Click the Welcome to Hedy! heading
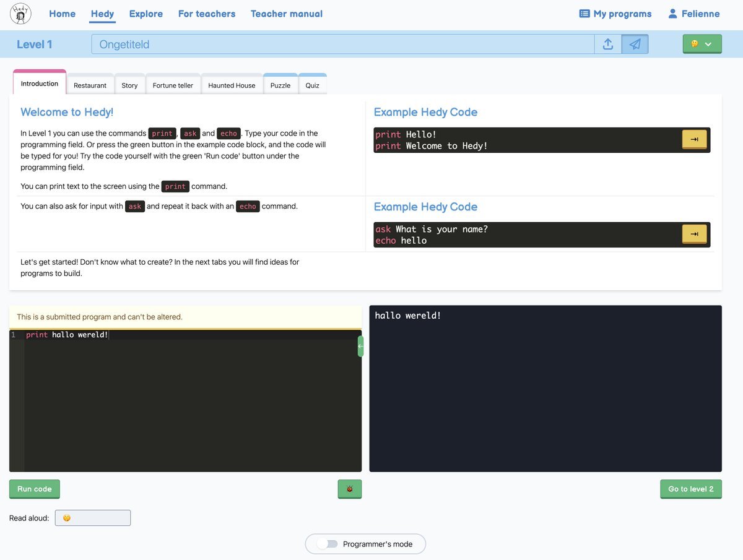The image size is (743, 560). [x=67, y=112]
